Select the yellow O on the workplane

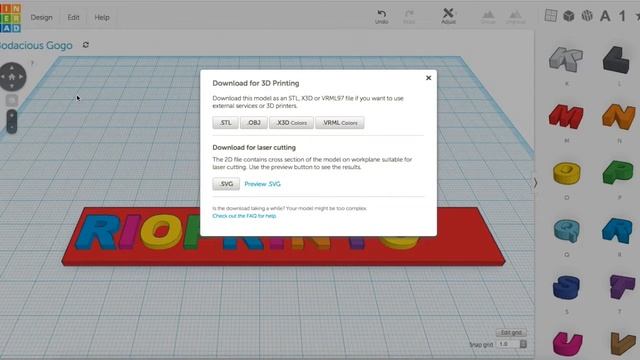pyautogui.click(x=161, y=231)
